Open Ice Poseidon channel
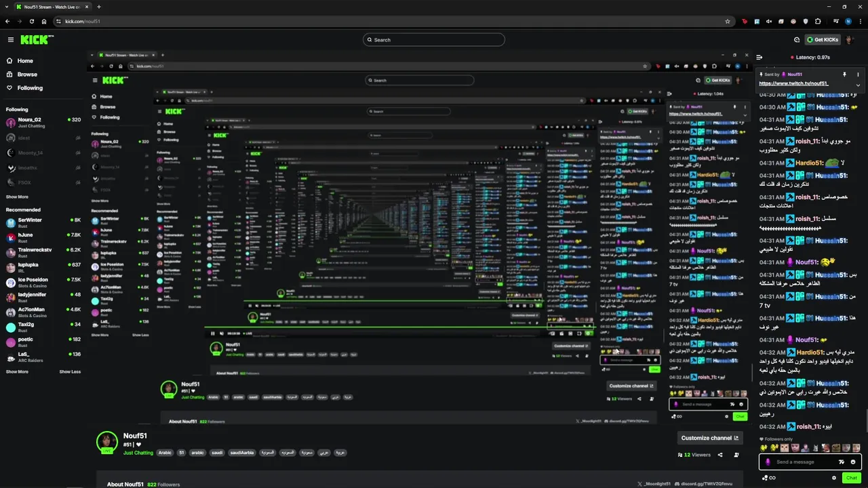Image resolution: width=868 pixels, height=488 pixels. click(43, 283)
